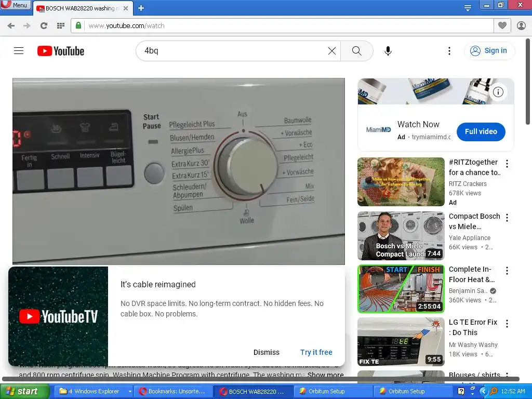Image resolution: width=532 pixels, height=399 pixels.
Task: Click Compact Bosch vs Miele title
Action: [474, 221]
